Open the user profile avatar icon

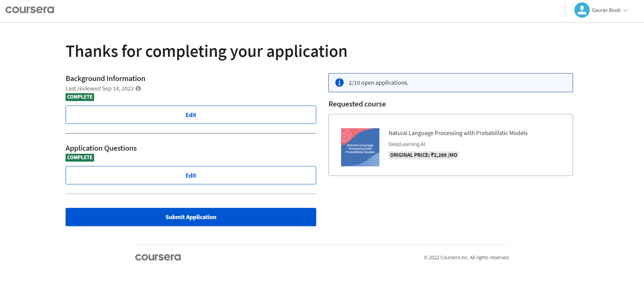tap(582, 10)
